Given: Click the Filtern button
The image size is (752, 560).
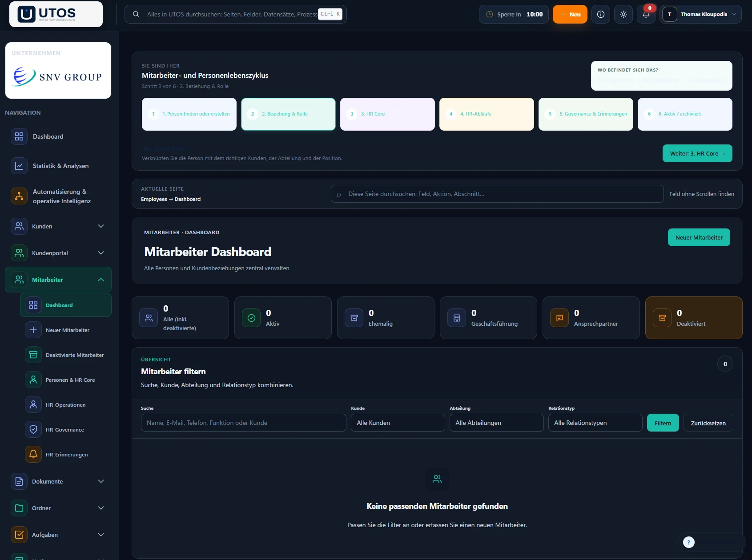Looking at the screenshot, I should (663, 423).
